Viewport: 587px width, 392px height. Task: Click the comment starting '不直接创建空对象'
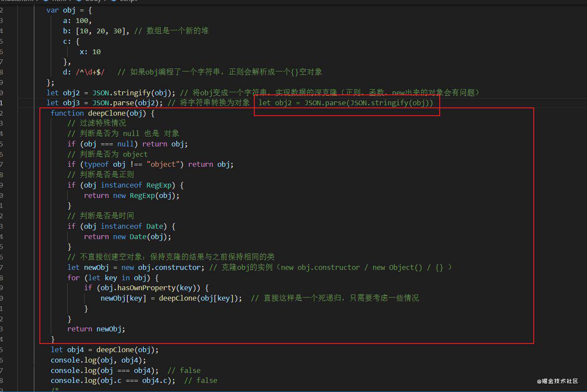(x=177, y=257)
